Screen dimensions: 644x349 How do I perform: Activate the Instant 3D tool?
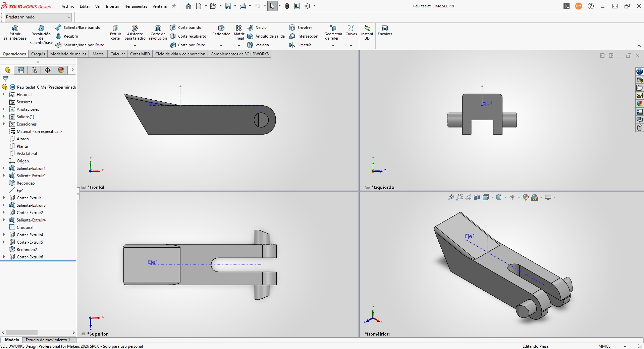pyautogui.click(x=367, y=32)
